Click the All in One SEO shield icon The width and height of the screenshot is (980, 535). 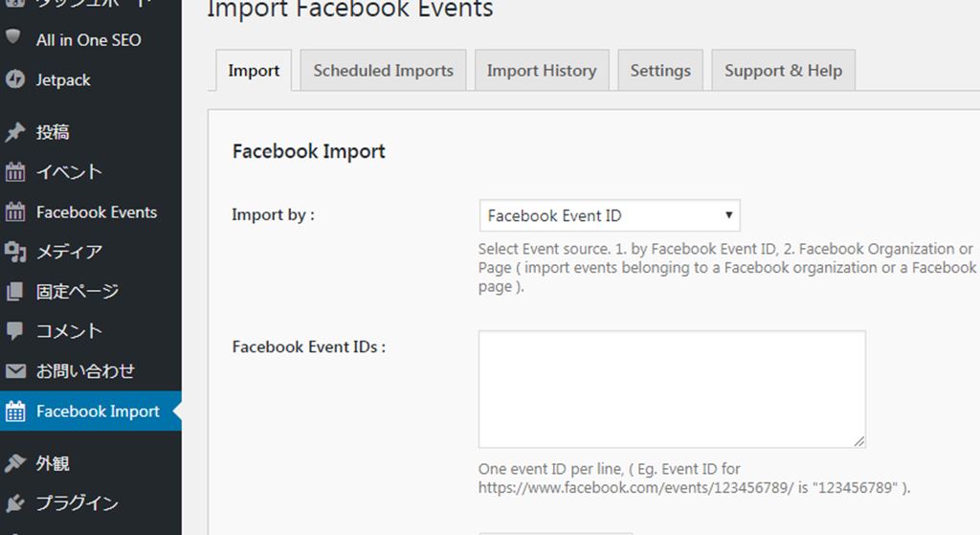point(14,38)
